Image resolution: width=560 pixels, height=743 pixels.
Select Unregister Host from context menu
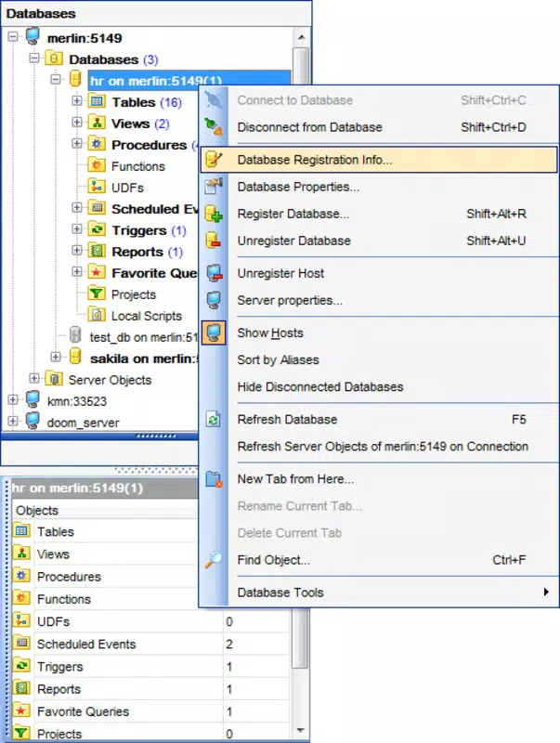tap(378, 273)
